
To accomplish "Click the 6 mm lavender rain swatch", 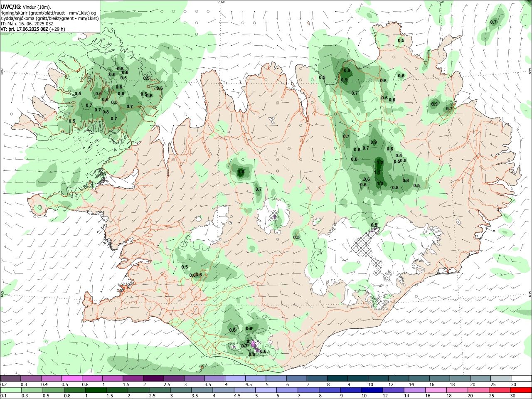I will pyautogui.click(x=287, y=390).
